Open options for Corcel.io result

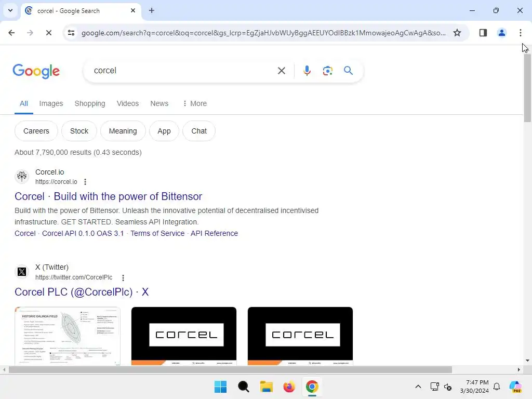(85, 182)
